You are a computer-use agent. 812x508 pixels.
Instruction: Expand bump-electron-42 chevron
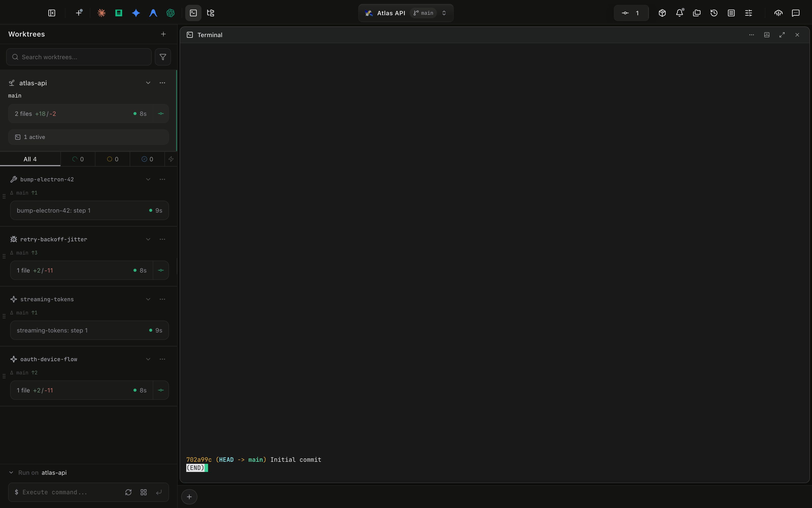(x=148, y=179)
